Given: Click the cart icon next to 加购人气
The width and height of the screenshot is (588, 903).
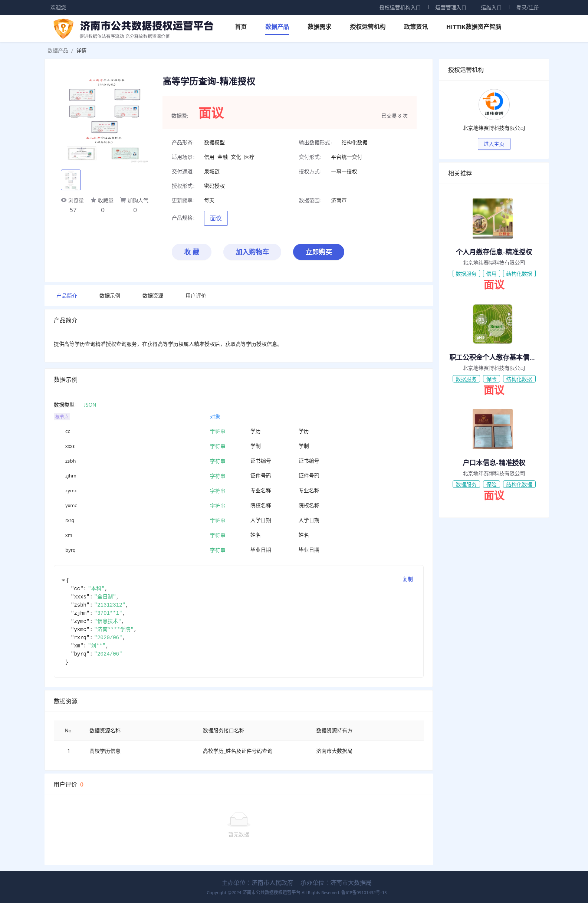Looking at the screenshot, I should 123,200.
